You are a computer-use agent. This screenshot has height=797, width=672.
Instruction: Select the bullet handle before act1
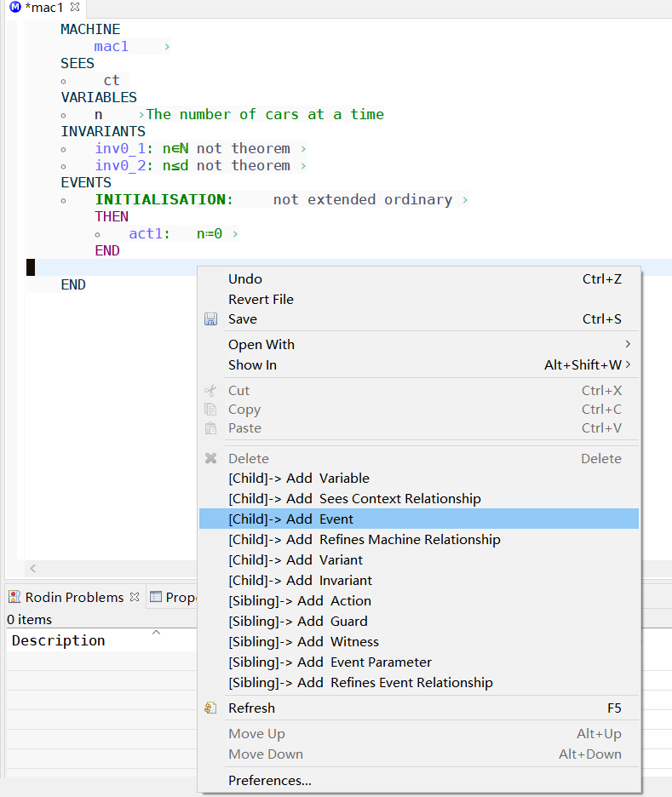click(x=98, y=235)
